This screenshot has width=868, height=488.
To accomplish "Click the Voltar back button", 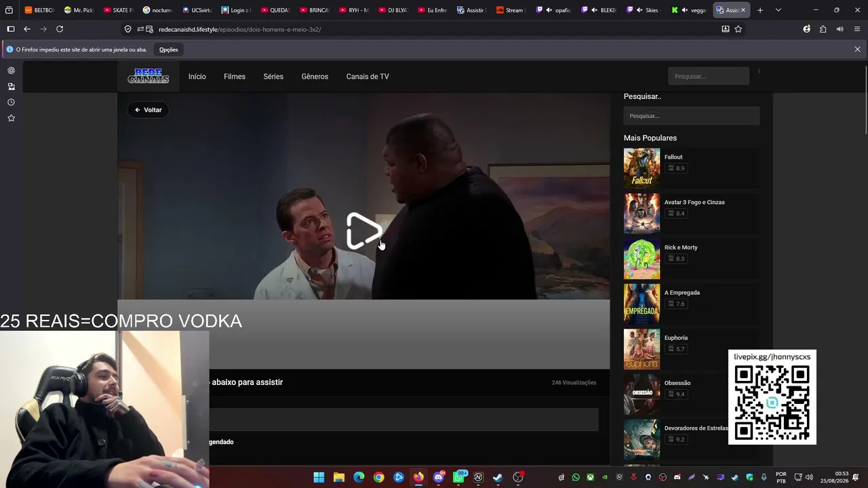I will point(149,110).
